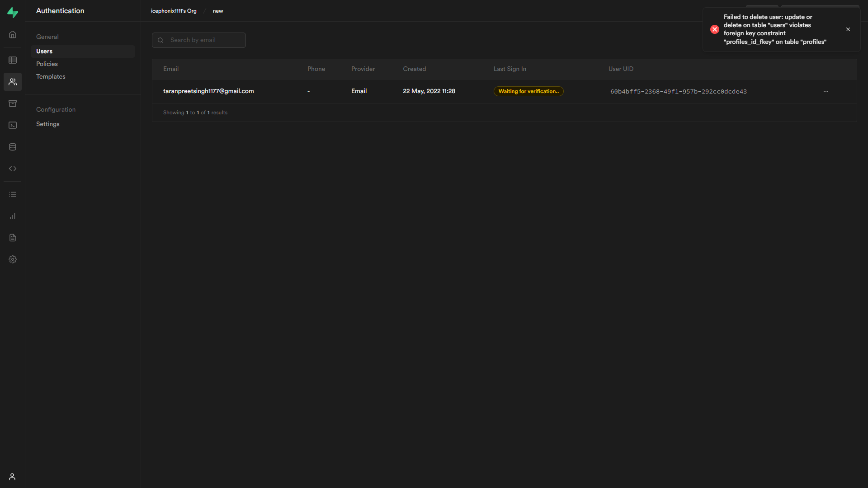The height and width of the screenshot is (488, 868).
Task: Open the SQL Editor terminal icon
Action: click(x=13, y=125)
